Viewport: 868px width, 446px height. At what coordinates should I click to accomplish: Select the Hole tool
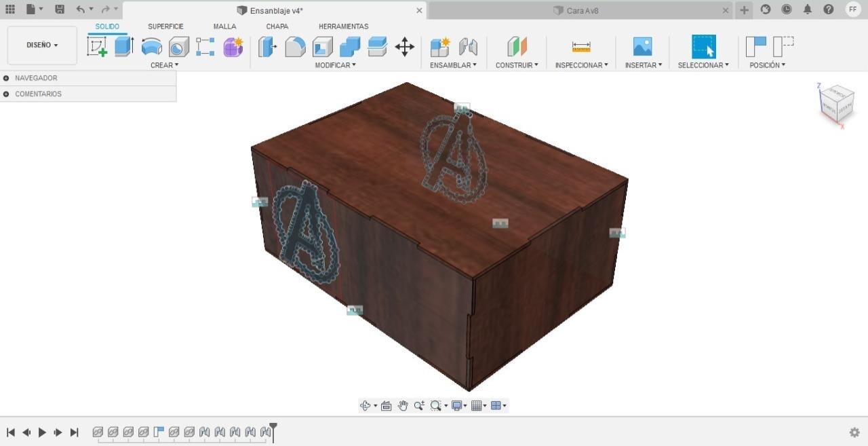point(178,46)
